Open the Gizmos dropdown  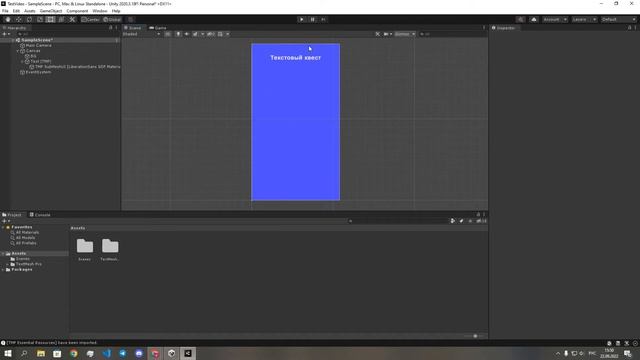(404, 34)
